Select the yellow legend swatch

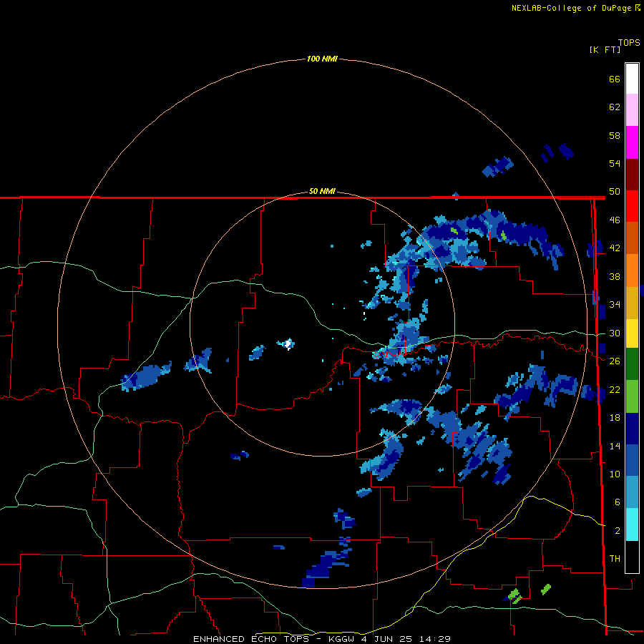tap(632, 333)
